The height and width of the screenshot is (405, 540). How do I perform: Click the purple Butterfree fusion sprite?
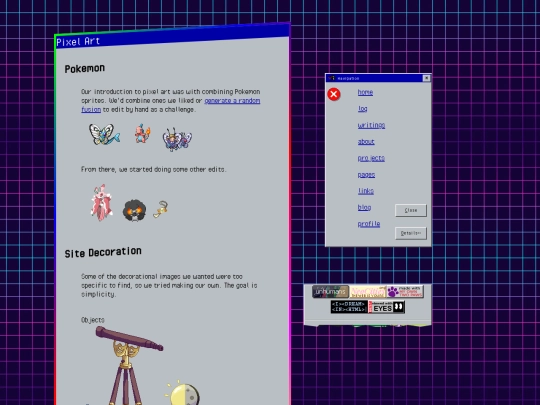click(177, 139)
